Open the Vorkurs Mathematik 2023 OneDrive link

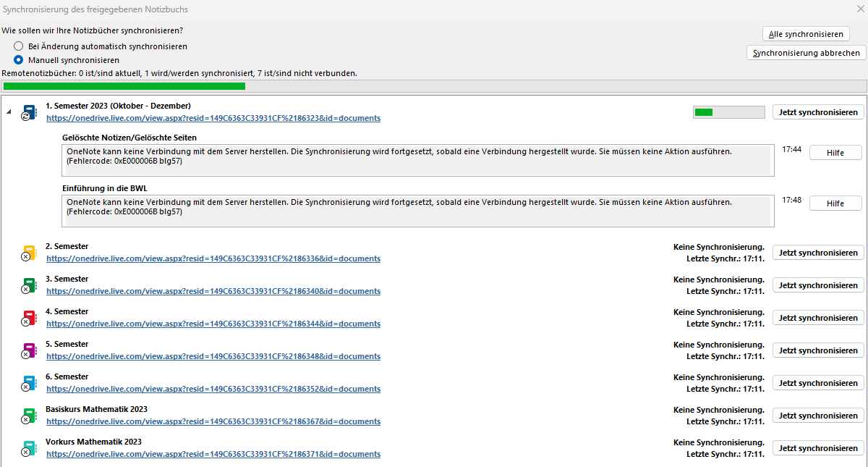pos(213,454)
